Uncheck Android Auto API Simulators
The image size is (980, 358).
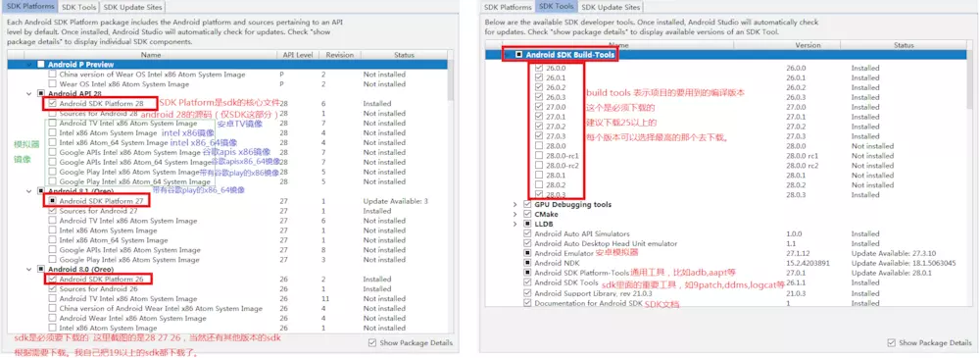(527, 234)
